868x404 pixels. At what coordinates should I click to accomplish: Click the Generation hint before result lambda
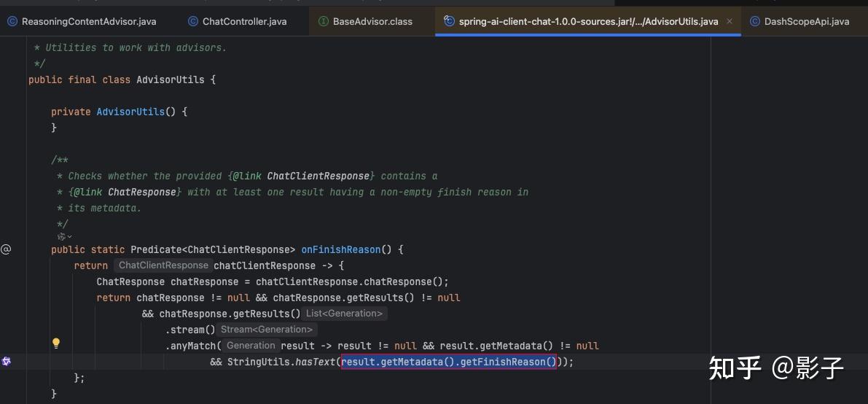(251, 346)
